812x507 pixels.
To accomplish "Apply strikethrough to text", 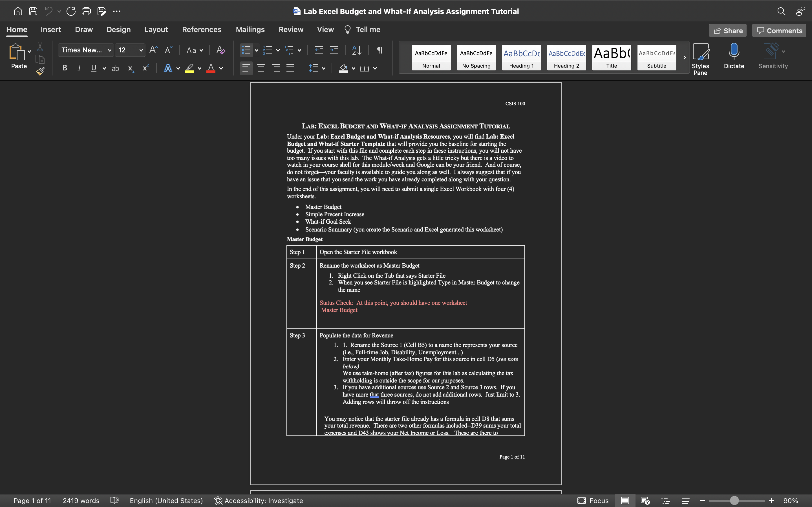I will tap(115, 68).
